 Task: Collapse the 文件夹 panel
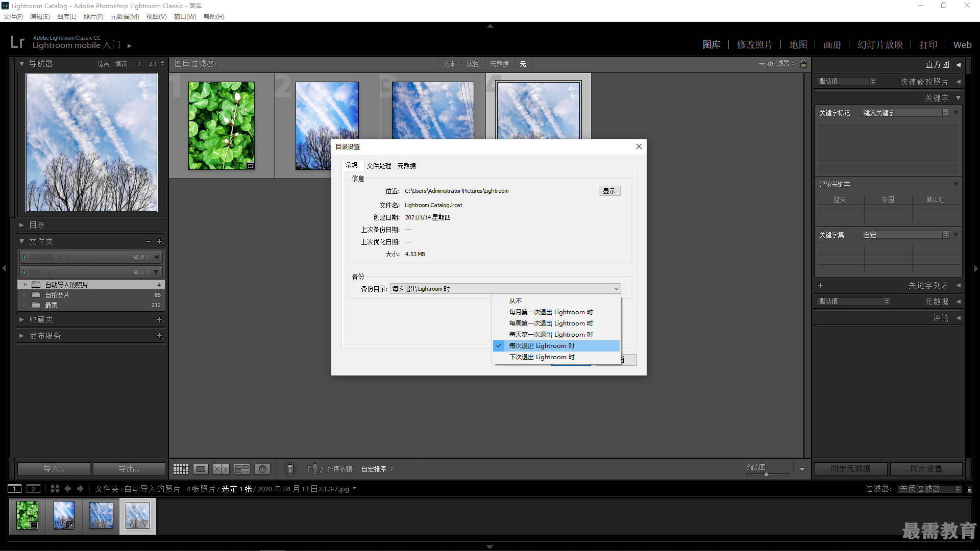[x=21, y=241]
